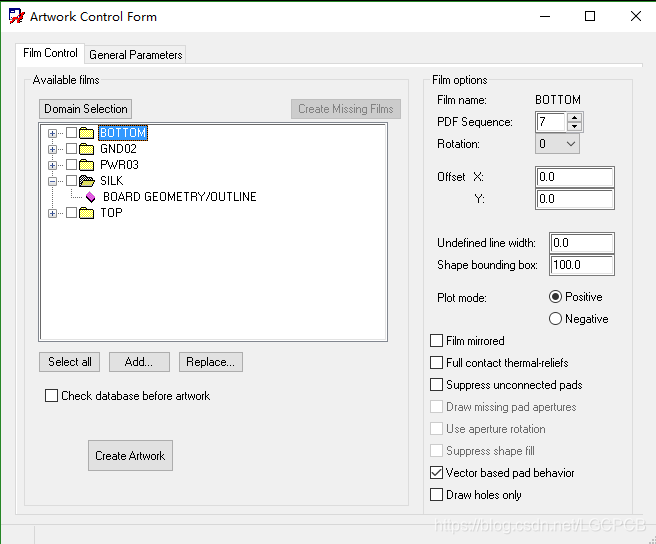The image size is (656, 544).
Task: Toggle the Film mirrored checkbox
Action: [436, 341]
